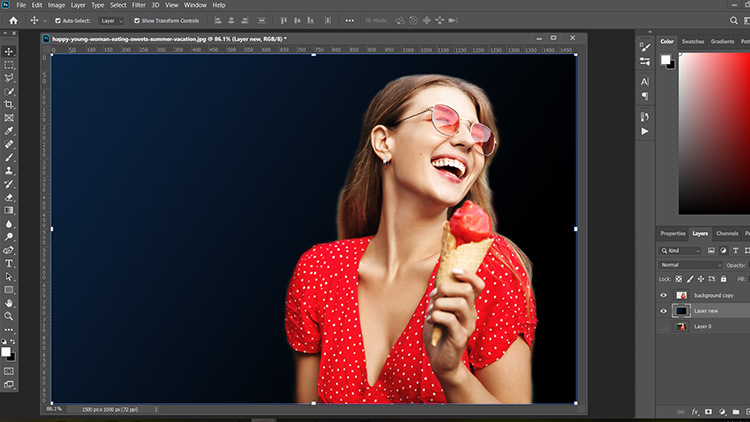750x422 pixels.
Task: Toggle adjustment layer filter in Layers
Action: pyautogui.click(x=723, y=251)
